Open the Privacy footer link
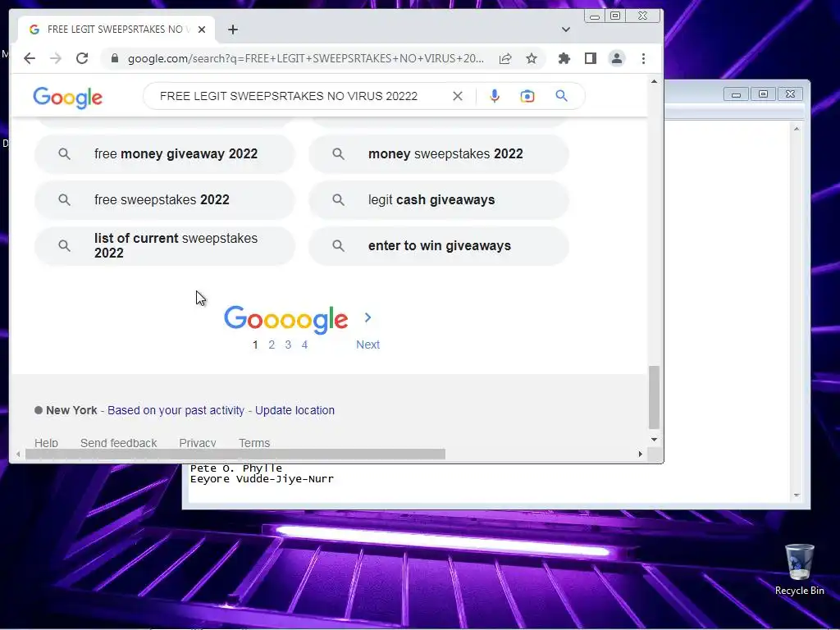 [198, 443]
